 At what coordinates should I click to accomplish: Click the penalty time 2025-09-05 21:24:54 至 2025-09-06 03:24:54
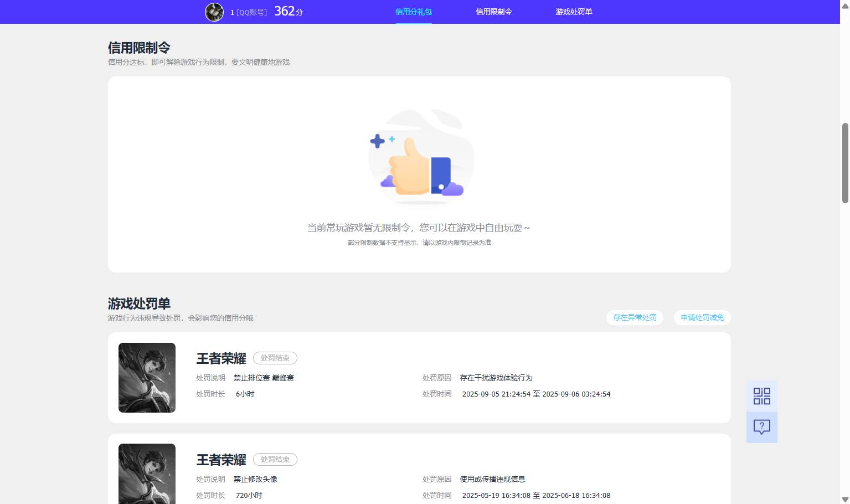[536, 394]
